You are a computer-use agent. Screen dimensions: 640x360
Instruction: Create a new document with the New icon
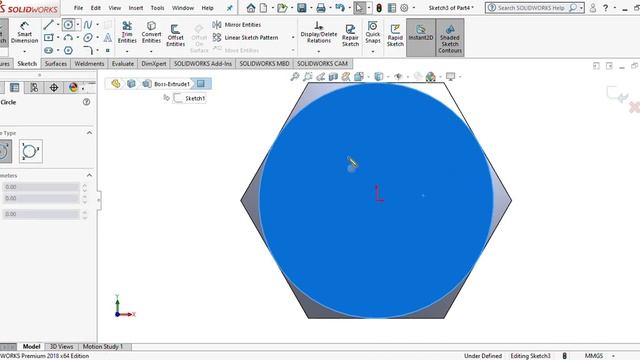tap(264, 8)
